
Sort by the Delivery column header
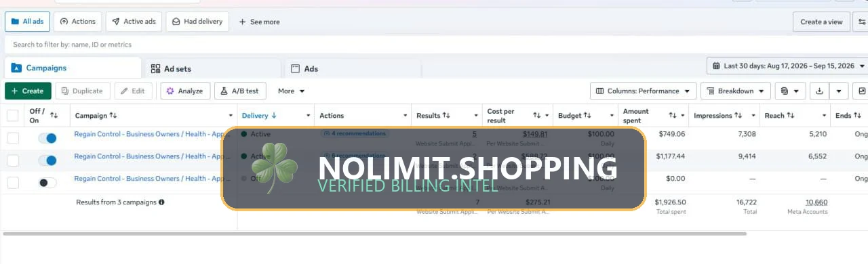tap(259, 116)
